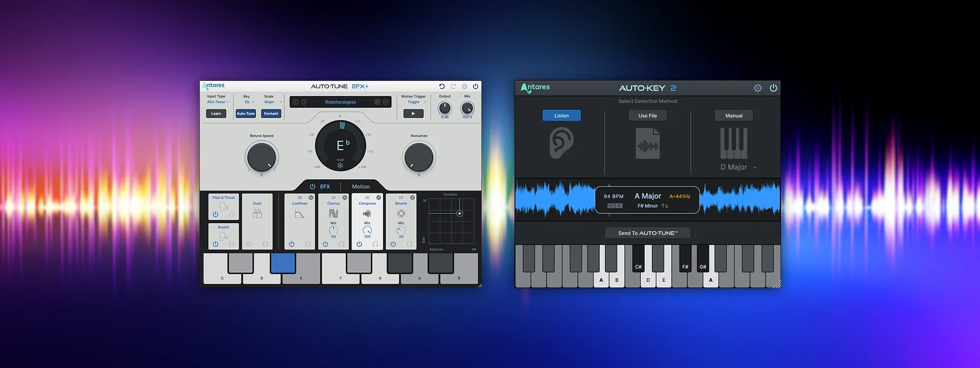Click the Retune Speed knob
980x368 pixels.
coord(262,157)
